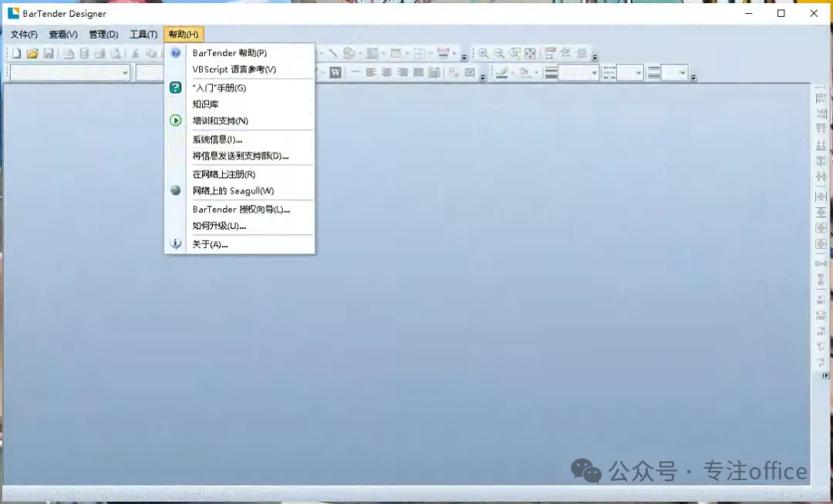Open the 管理(D) menu
This screenshot has width=833, height=504.
click(x=103, y=35)
